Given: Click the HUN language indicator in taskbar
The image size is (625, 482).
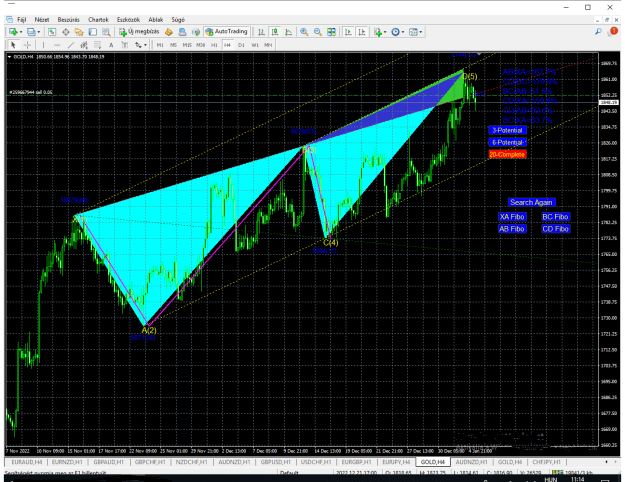Looking at the screenshot, I should pos(550,479).
